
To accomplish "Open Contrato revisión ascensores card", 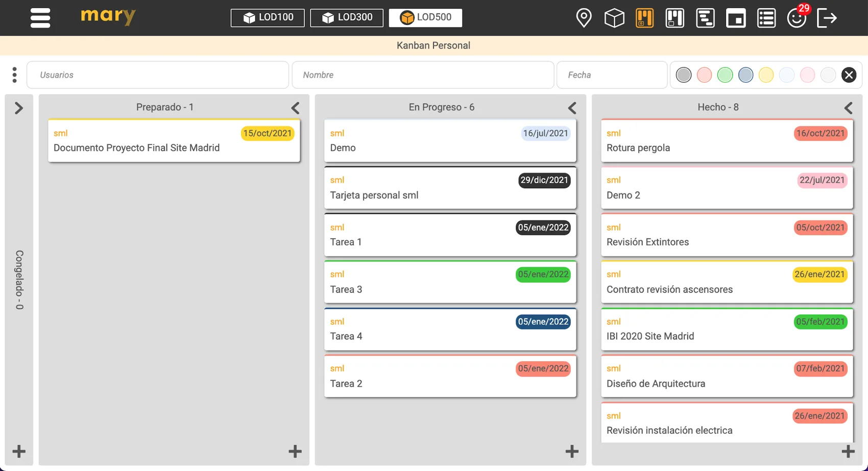I will (x=727, y=282).
